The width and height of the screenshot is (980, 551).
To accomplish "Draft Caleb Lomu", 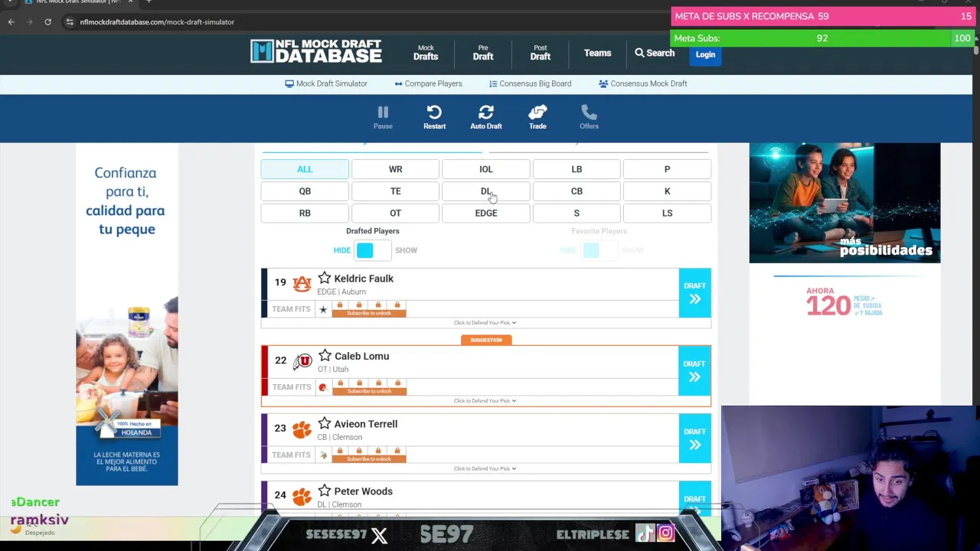I will [694, 370].
